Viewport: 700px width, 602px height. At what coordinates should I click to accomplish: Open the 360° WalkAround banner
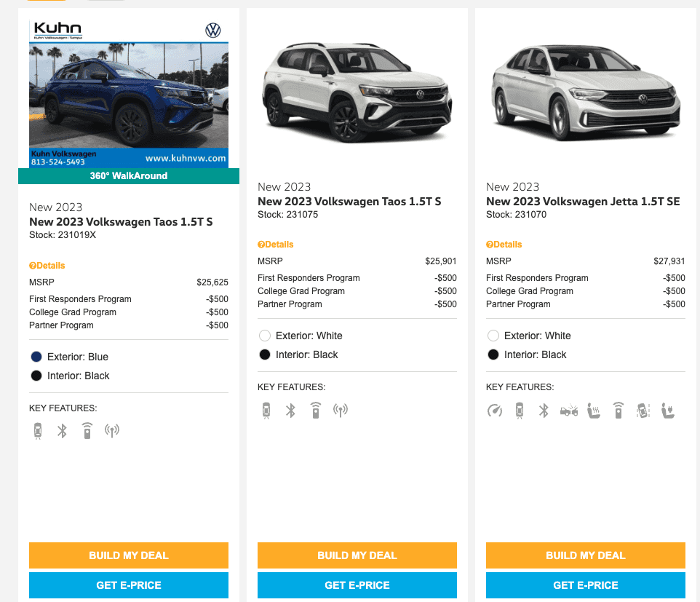(129, 176)
